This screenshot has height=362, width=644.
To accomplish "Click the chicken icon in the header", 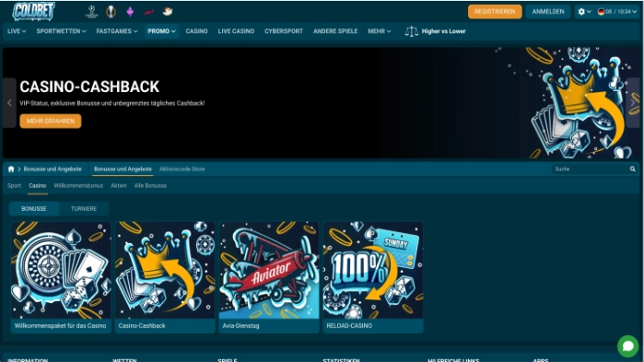I will click(168, 11).
